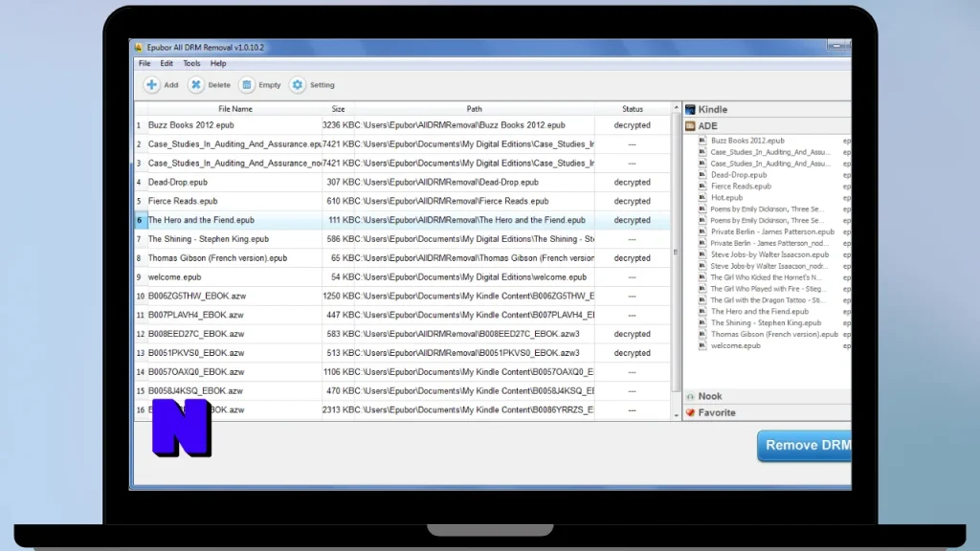
Task: Sort by Status column header
Action: tap(633, 109)
